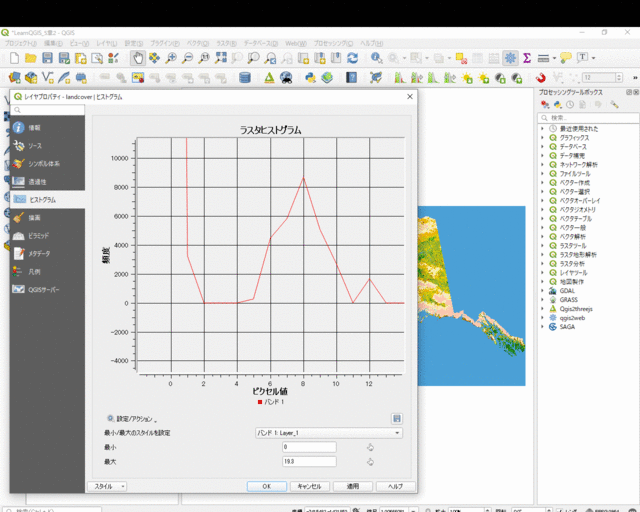Open the バンド 1: Layer_1 dropdown
640x512 pixels.
click(329, 433)
